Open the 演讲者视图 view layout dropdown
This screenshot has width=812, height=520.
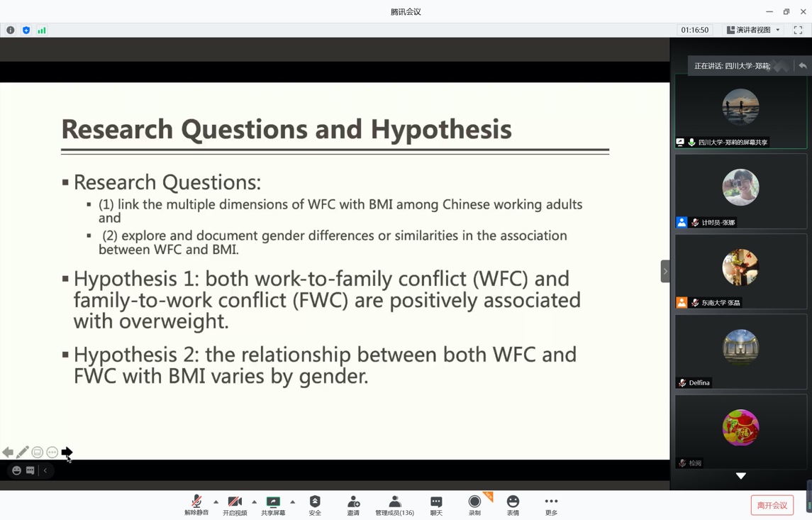click(753, 31)
